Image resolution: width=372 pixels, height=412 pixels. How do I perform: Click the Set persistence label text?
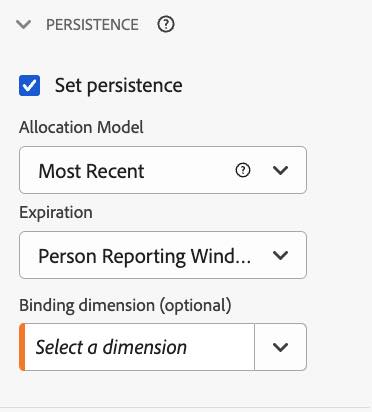coord(119,86)
